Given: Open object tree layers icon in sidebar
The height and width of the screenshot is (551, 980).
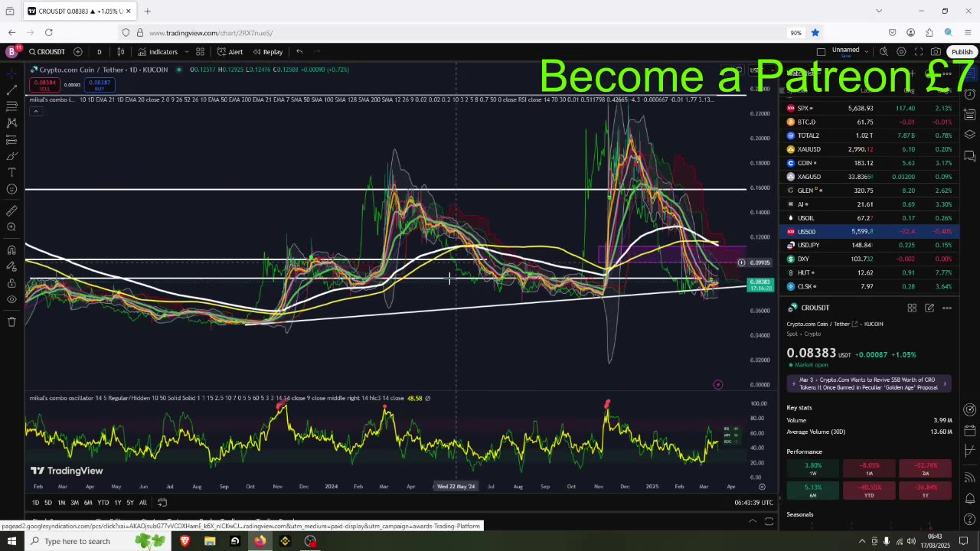Looking at the screenshot, I should tap(970, 135).
